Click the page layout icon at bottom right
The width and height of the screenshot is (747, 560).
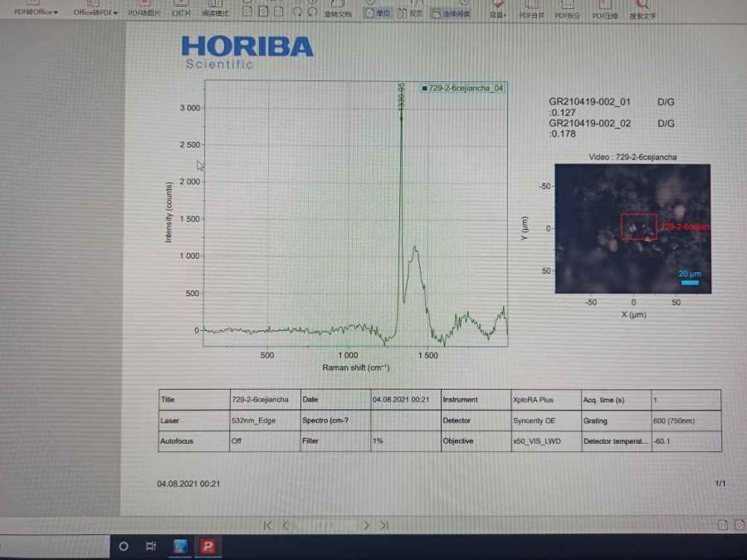723,525
